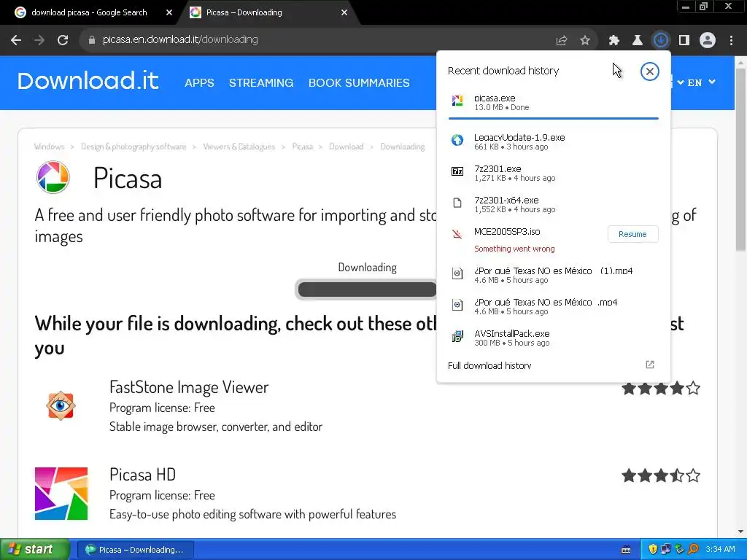The height and width of the screenshot is (560, 747).
Task: Click the Picasa application logo
Action: (53, 178)
